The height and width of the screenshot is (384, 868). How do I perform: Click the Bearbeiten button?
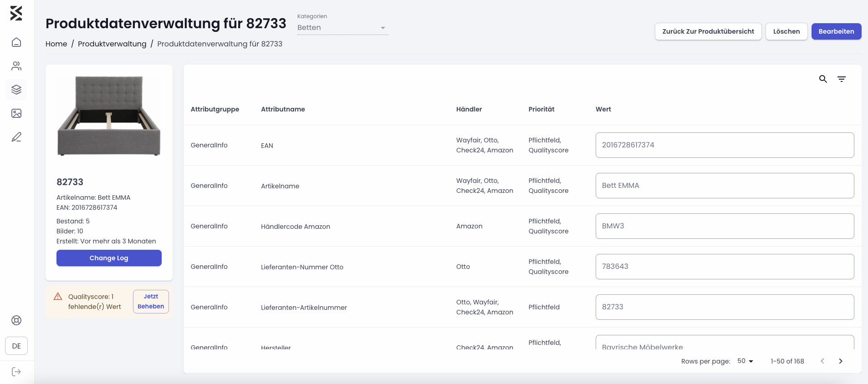(x=836, y=31)
